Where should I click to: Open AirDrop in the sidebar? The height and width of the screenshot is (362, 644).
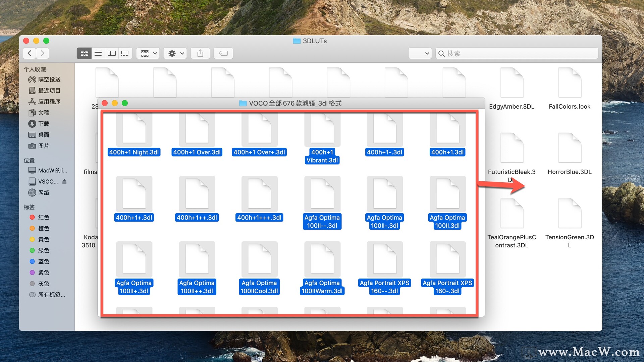(49, 79)
